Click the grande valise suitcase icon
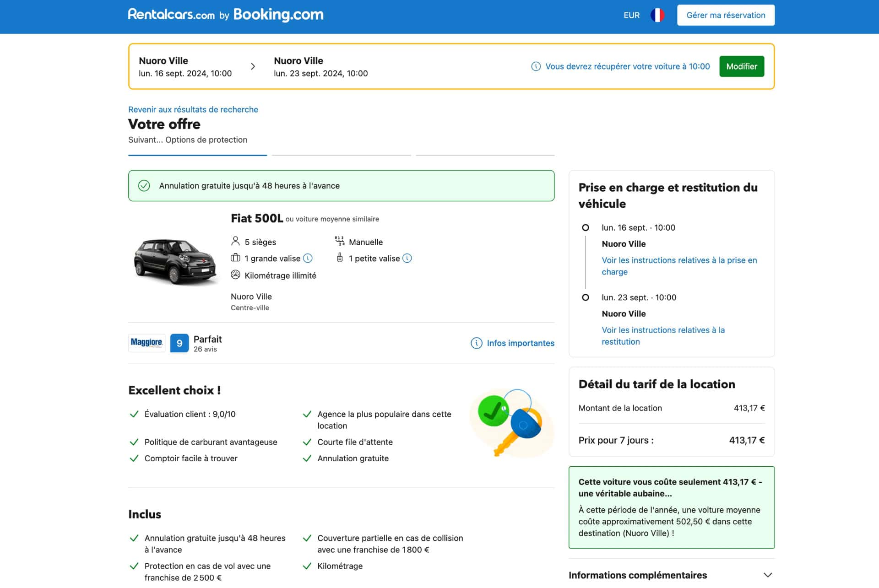The height and width of the screenshot is (588, 879). pyautogui.click(x=235, y=258)
